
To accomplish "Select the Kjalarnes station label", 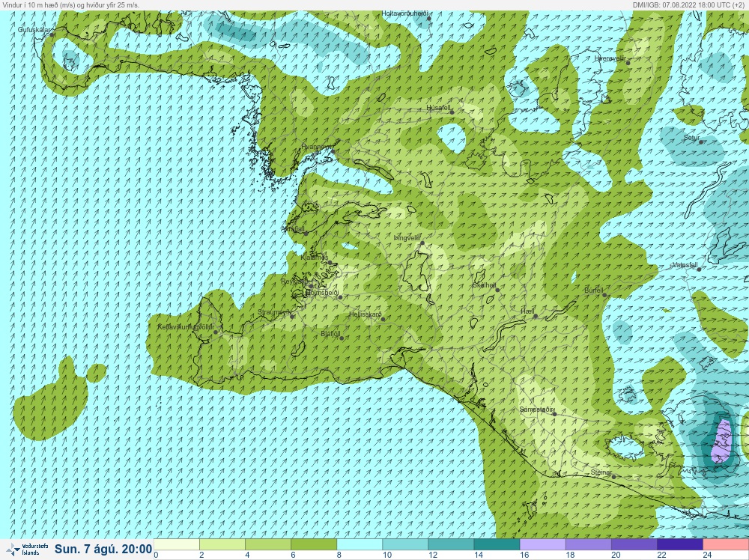I will (315, 258).
